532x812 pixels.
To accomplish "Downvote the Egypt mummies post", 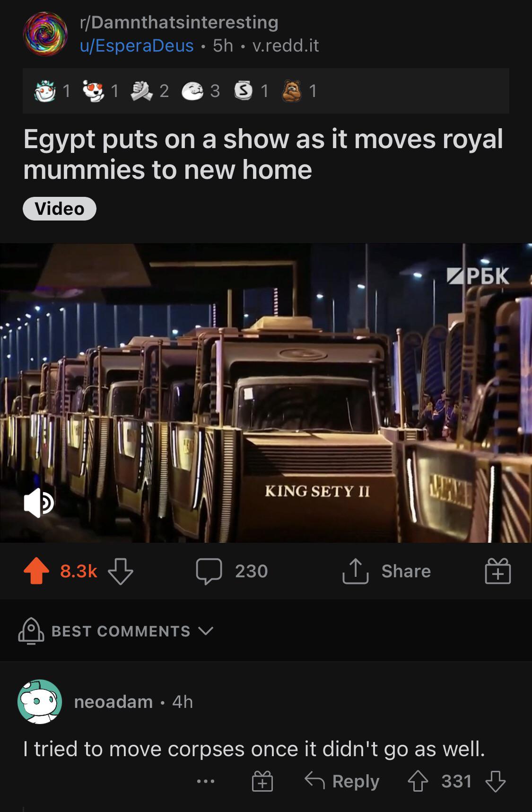I will [121, 571].
